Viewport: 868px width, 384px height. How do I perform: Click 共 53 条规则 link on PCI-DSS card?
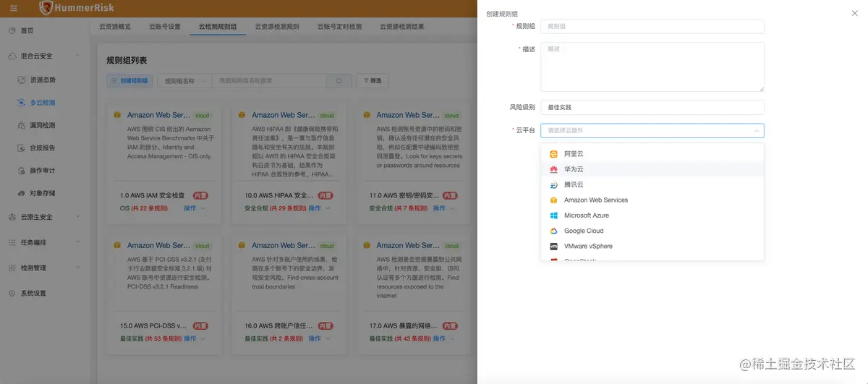click(163, 338)
